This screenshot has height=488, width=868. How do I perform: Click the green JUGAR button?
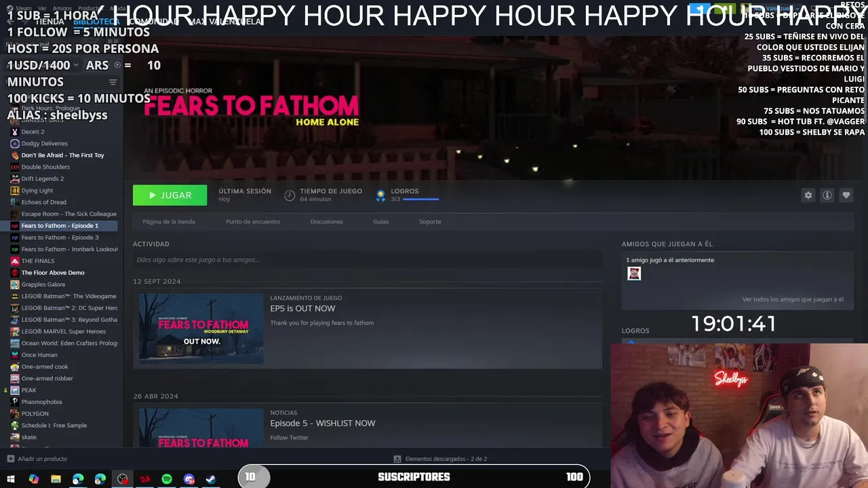point(170,195)
